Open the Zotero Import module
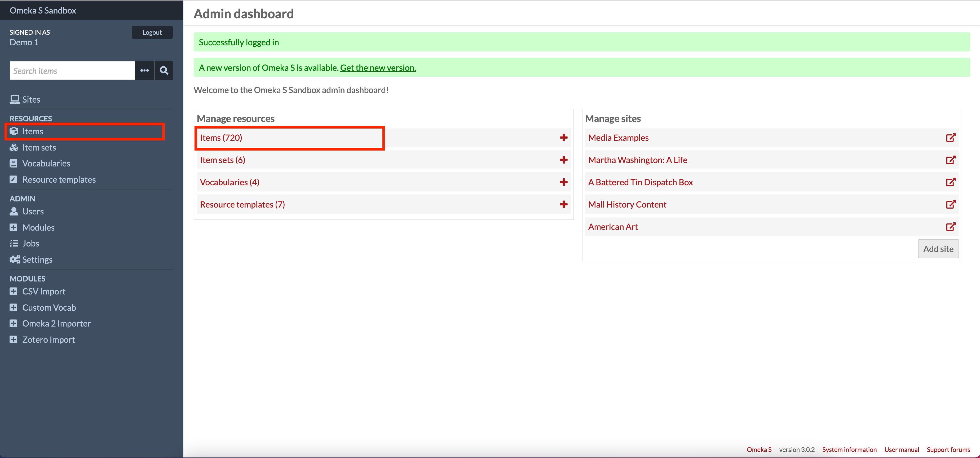This screenshot has height=458, width=980. (48, 339)
